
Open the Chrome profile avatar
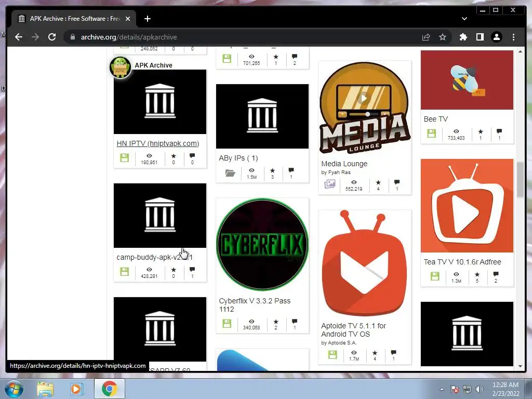pyautogui.click(x=496, y=37)
